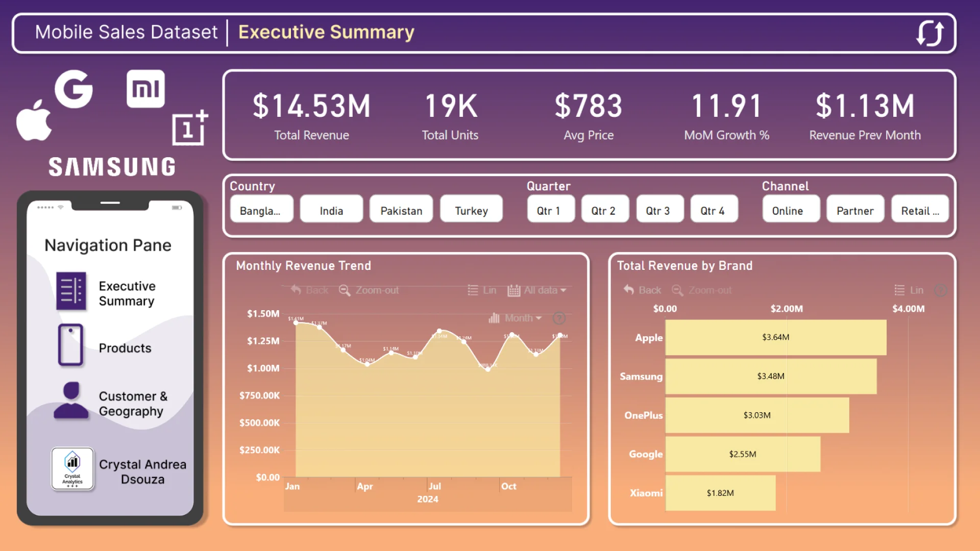The width and height of the screenshot is (980, 551).
Task: Filter by Partner channel
Action: point(855,209)
